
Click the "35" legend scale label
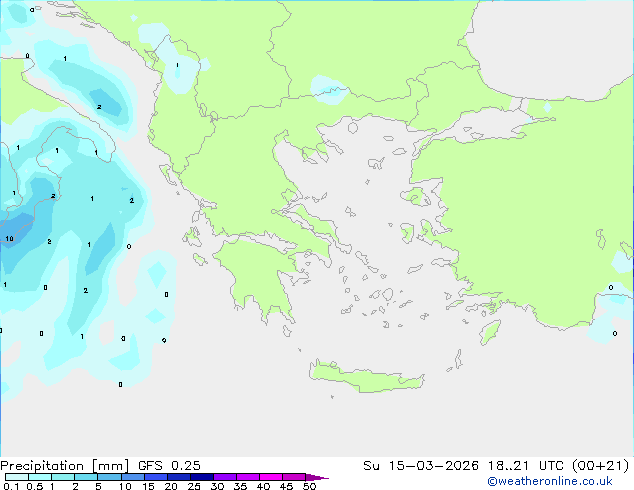(x=240, y=486)
